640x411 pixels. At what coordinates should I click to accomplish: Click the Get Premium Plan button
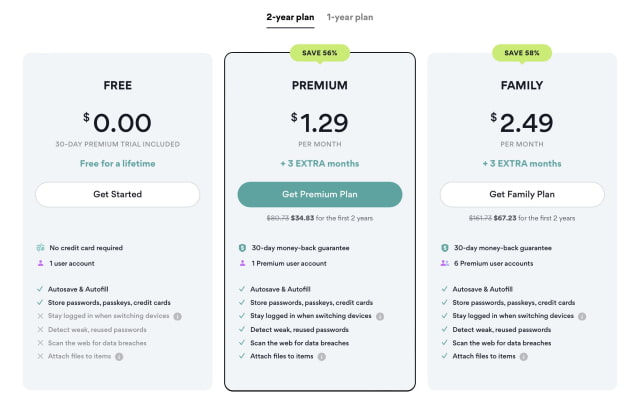[320, 194]
